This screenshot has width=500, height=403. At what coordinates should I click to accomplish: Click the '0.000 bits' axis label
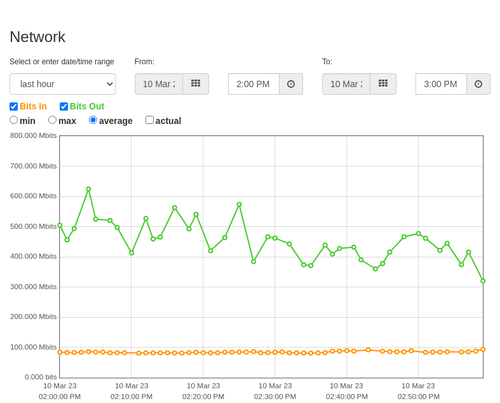(41, 377)
